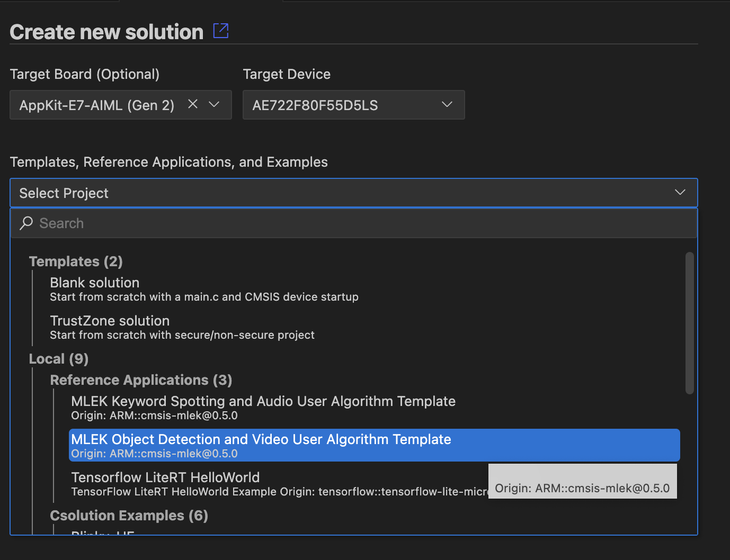This screenshot has height=560, width=730.
Task: Click the search magnifier icon
Action: [x=26, y=223]
